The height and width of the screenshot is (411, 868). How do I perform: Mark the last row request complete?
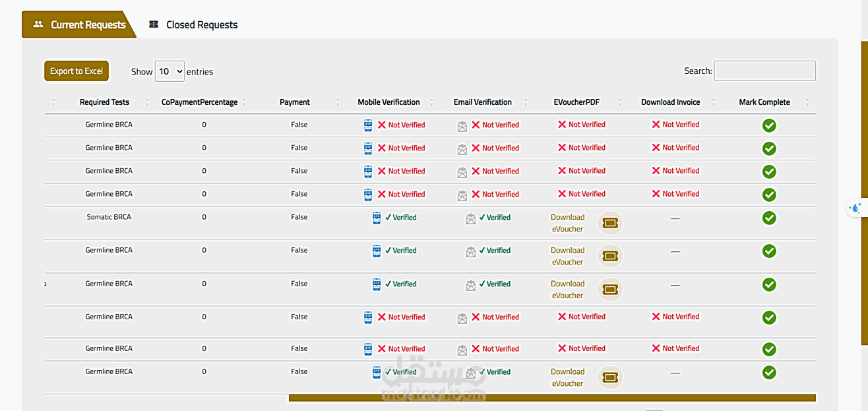tap(769, 372)
